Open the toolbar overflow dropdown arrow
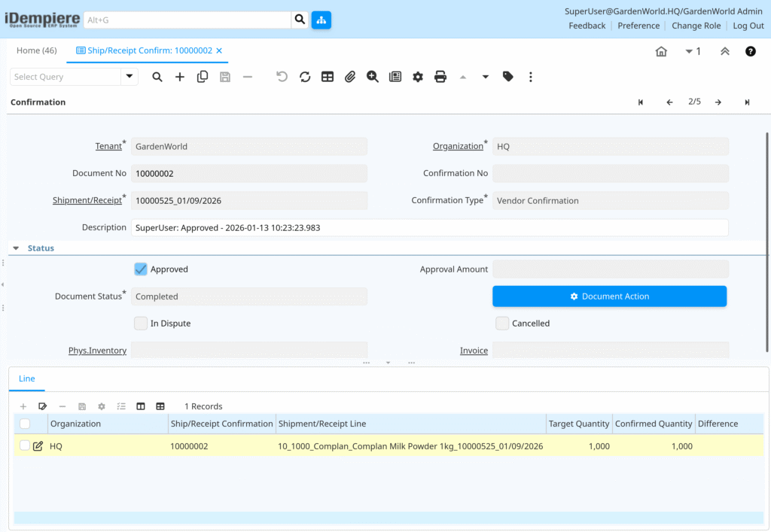This screenshot has height=532, width=771. pyautogui.click(x=485, y=77)
